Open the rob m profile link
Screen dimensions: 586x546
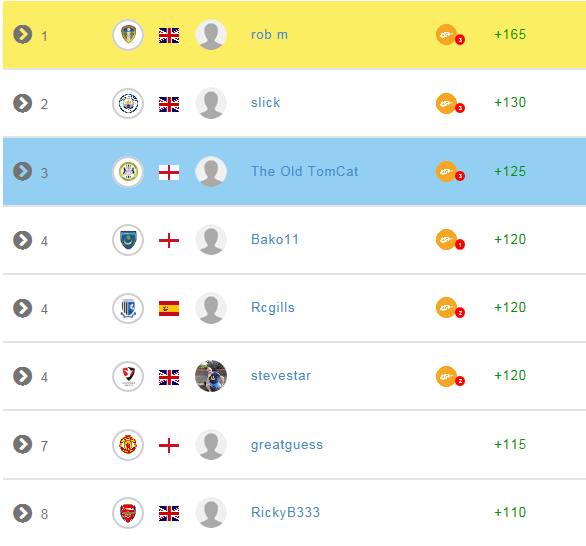point(269,34)
